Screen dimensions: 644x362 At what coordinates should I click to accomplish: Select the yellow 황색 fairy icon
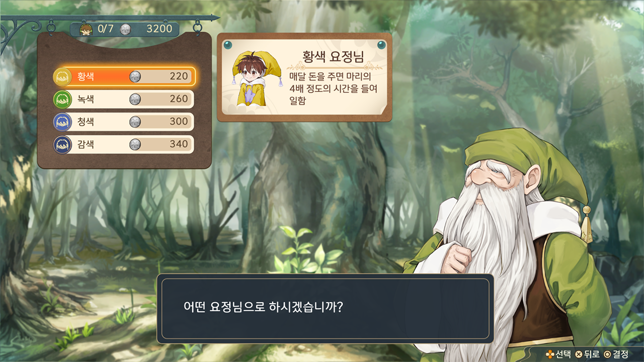tap(61, 76)
